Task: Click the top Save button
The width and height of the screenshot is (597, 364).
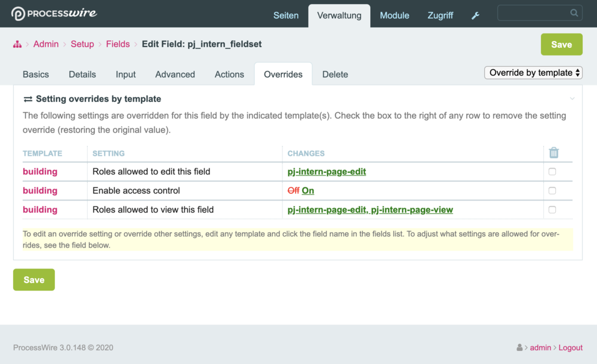Action: click(562, 45)
